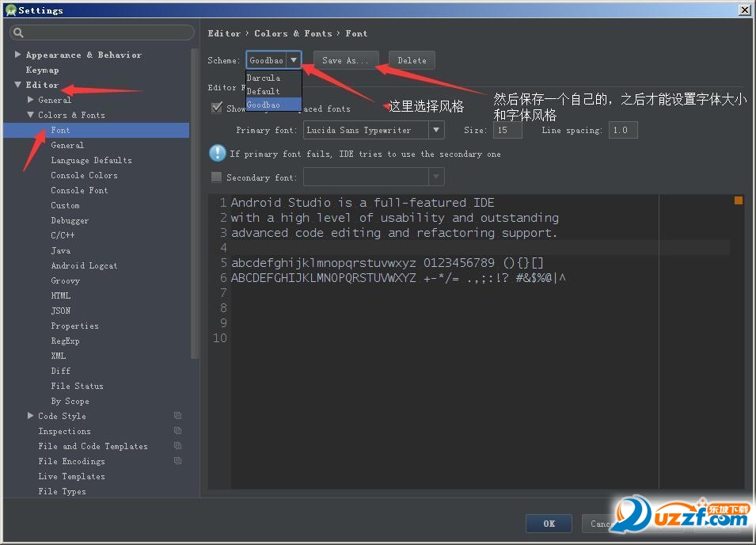Click the blue info icon about primary font
This screenshot has width=756, height=545.
tap(218, 154)
